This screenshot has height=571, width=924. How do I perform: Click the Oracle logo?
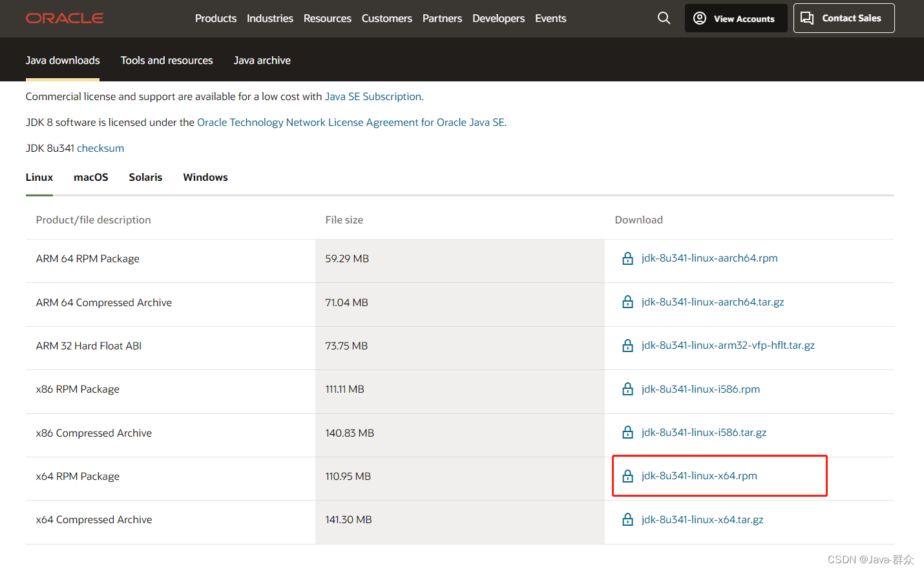pos(65,18)
